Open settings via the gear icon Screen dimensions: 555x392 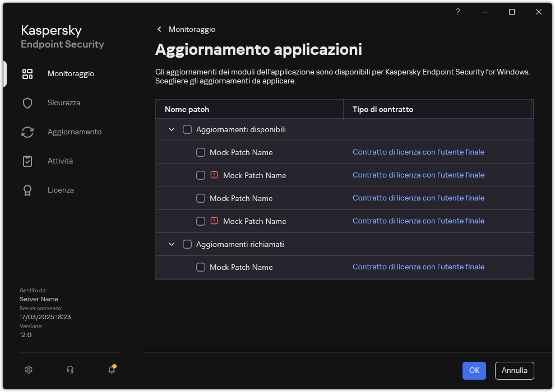click(28, 370)
